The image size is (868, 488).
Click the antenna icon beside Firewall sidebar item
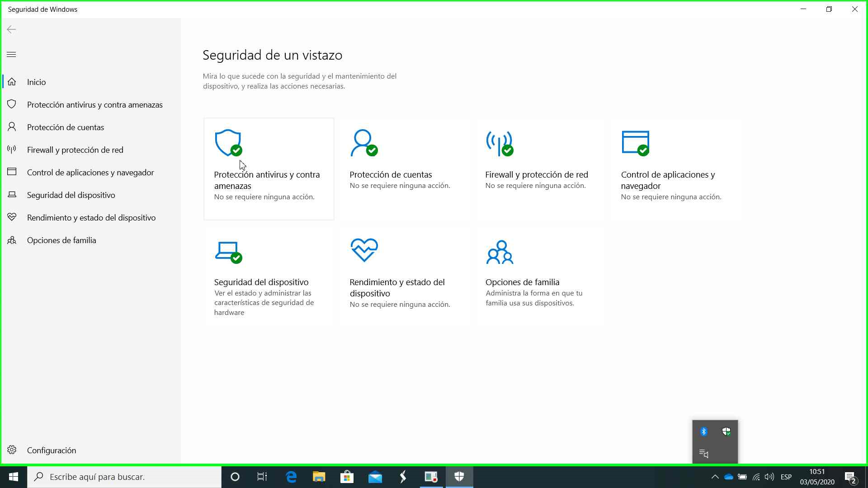pos(12,150)
